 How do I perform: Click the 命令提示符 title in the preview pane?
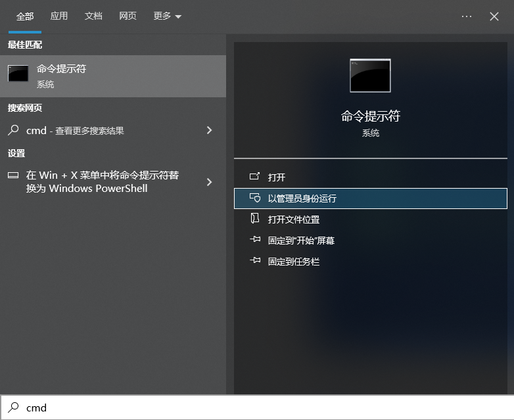coord(371,116)
